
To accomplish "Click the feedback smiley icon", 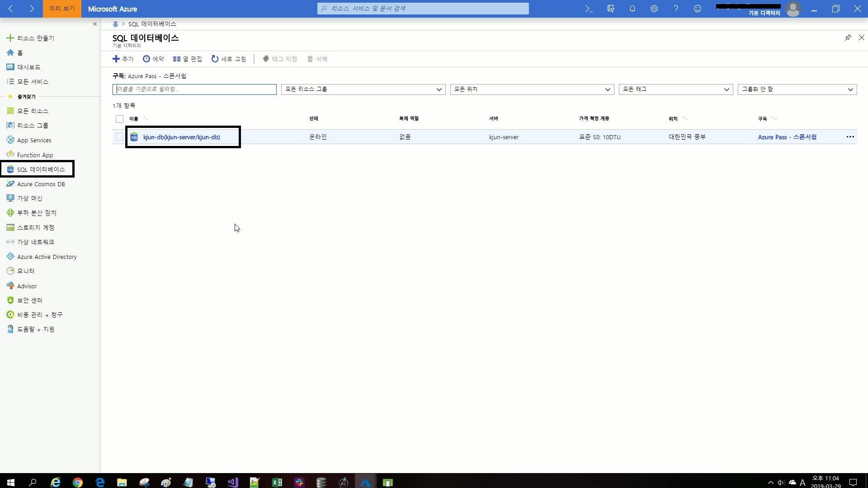I will 697,9.
